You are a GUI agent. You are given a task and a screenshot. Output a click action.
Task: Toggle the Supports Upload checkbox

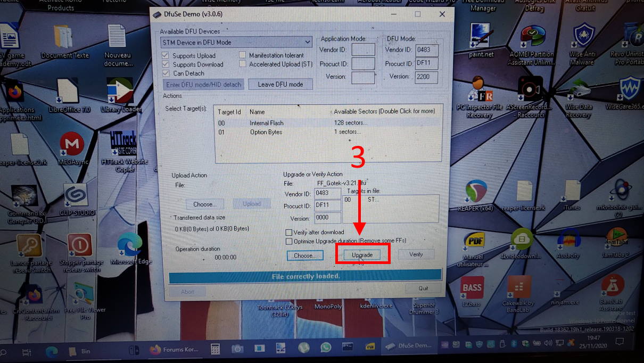[166, 55]
